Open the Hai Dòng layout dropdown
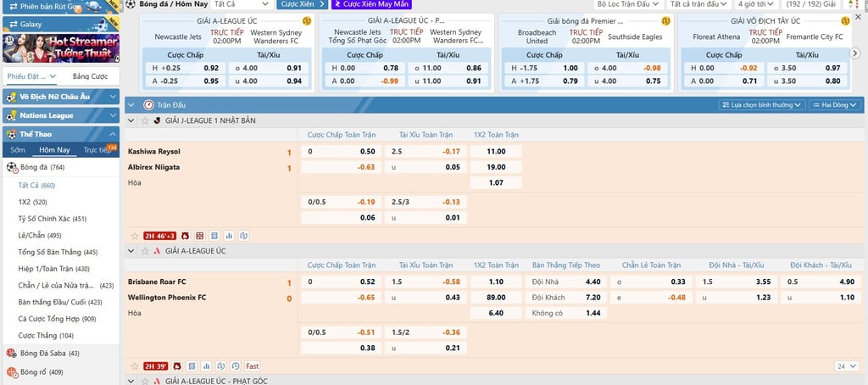This screenshot has height=385, width=868. 835,104
